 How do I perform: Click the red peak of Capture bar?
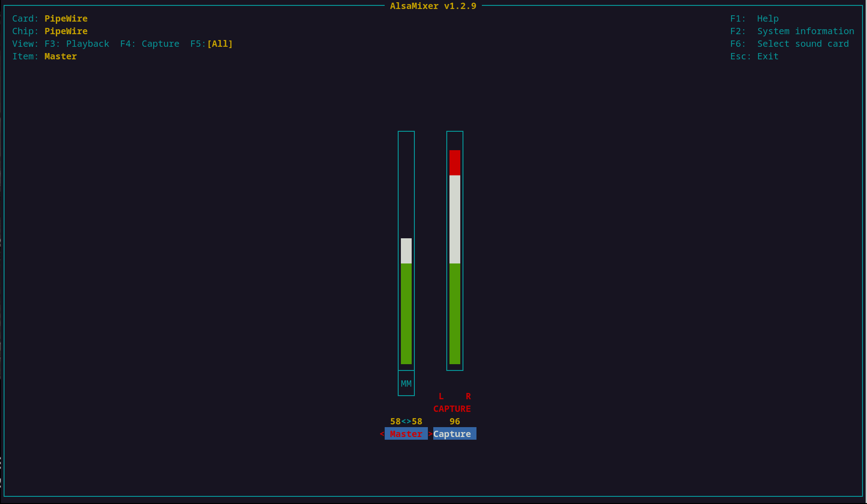click(x=454, y=162)
